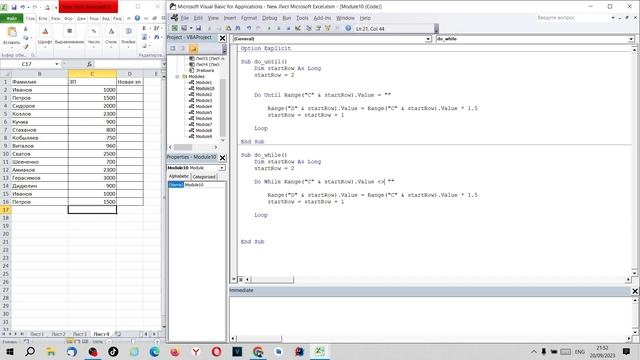Viewport: 640px width, 360px height.
Task: Open Properties Window via toolbar icon
Action: (x=318, y=28)
